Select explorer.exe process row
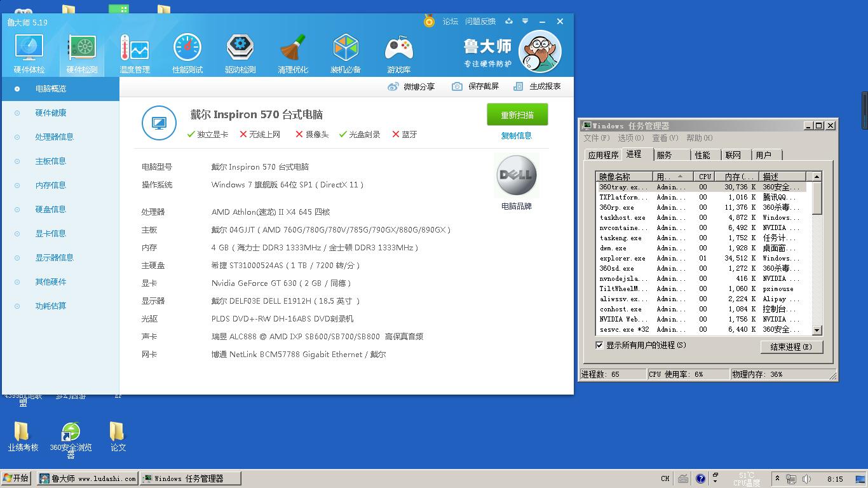Screen dimensions: 868x488 [702, 259]
